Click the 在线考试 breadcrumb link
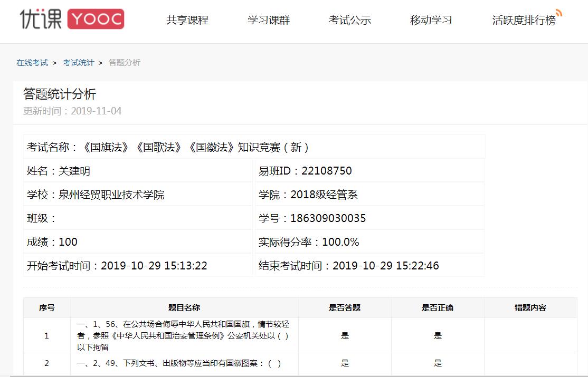The image size is (588, 377). pos(32,63)
